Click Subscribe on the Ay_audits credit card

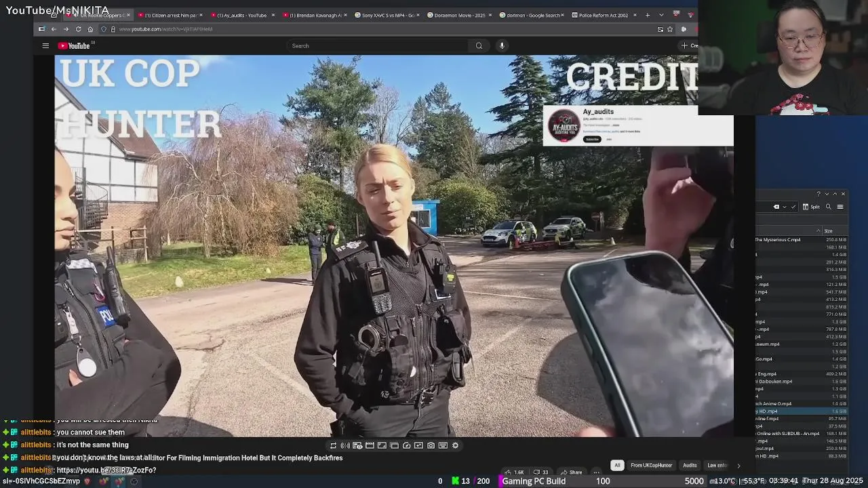click(592, 139)
